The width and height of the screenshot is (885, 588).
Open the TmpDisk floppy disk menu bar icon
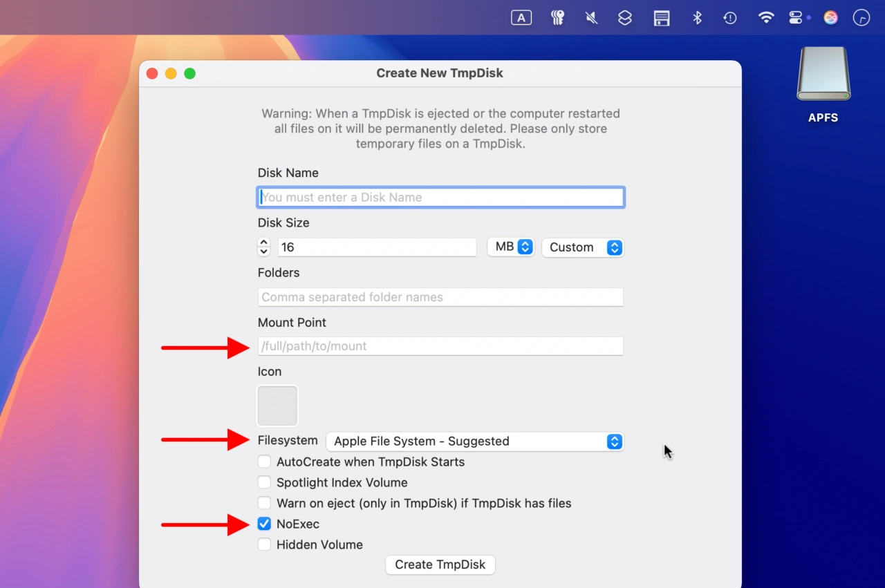click(662, 18)
